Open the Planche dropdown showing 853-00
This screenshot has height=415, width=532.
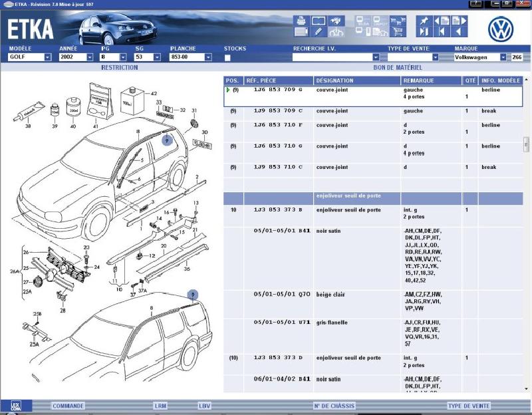pyautogui.click(x=191, y=57)
